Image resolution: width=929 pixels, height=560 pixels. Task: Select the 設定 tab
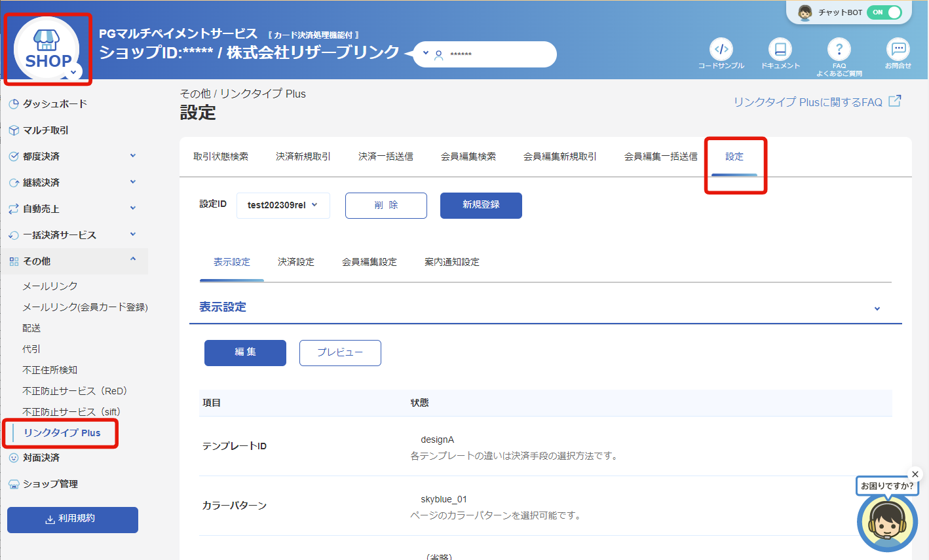point(734,157)
